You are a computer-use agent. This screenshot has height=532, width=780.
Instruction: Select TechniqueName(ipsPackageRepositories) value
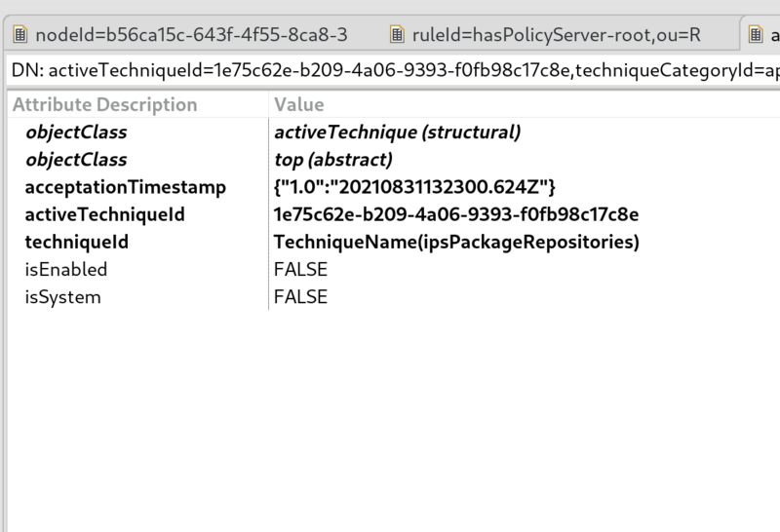click(x=456, y=242)
